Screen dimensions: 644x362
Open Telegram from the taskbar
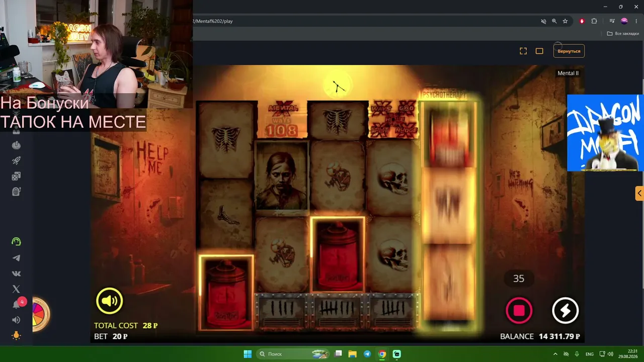[367, 354]
